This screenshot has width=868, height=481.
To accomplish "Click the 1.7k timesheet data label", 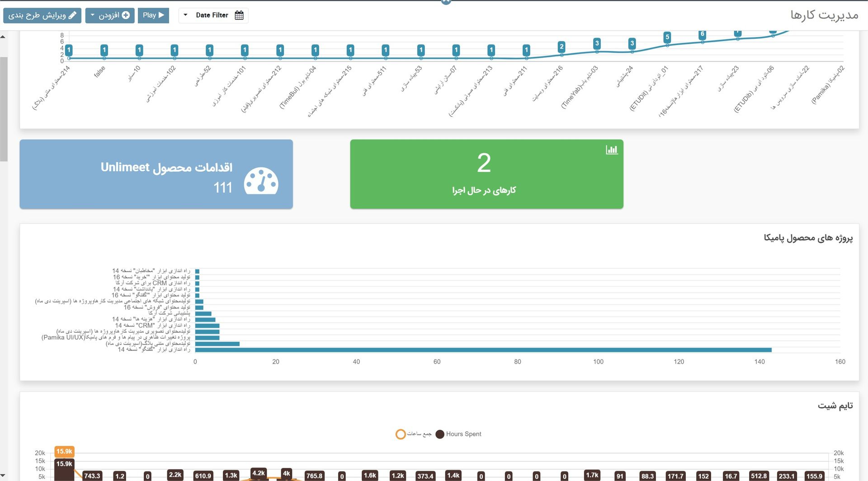I will pos(592,475).
